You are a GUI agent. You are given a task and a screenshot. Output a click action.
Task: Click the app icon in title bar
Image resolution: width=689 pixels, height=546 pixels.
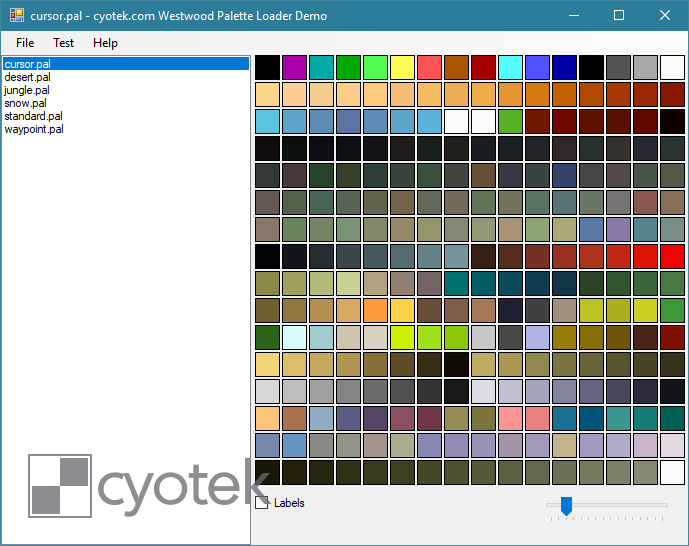pyautogui.click(x=17, y=15)
